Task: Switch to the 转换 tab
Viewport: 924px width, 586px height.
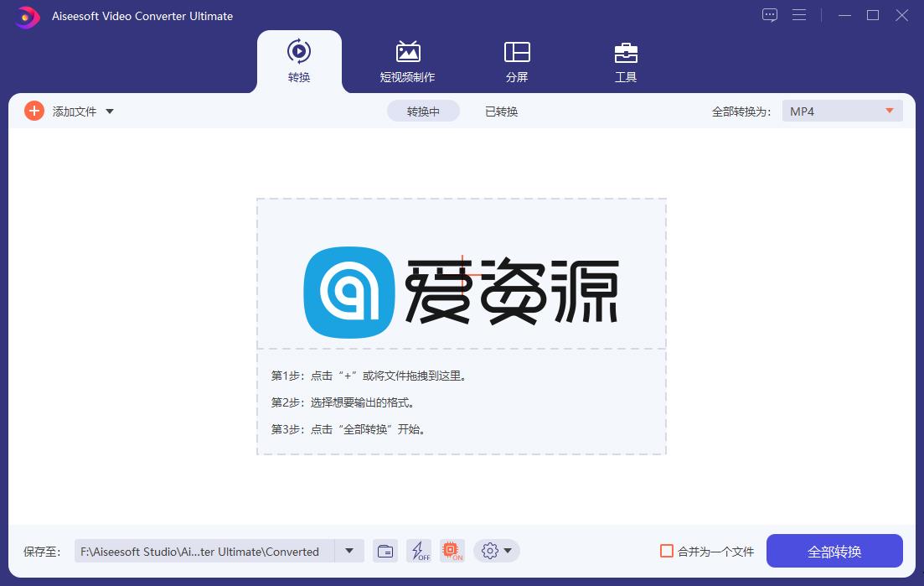Action: 299,60
